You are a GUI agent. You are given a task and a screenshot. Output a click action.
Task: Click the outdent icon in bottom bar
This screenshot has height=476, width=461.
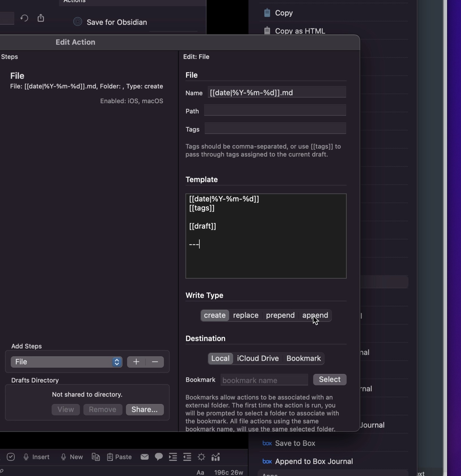(x=187, y=457)
